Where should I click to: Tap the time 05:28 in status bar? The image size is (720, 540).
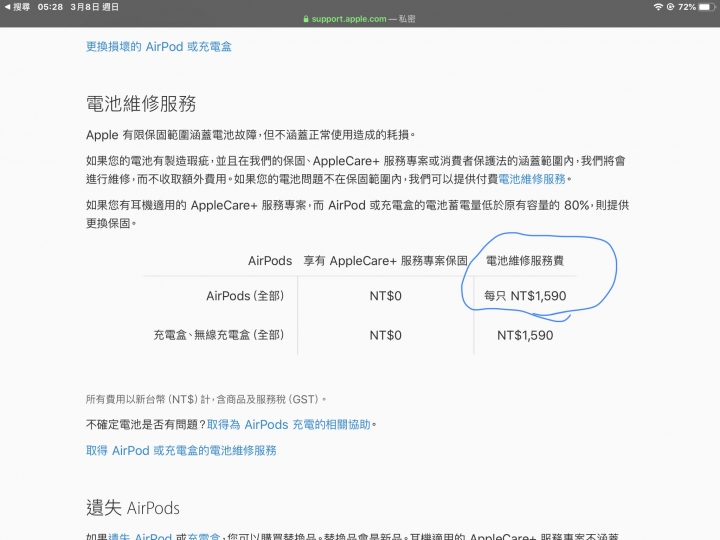coord(50,7)
